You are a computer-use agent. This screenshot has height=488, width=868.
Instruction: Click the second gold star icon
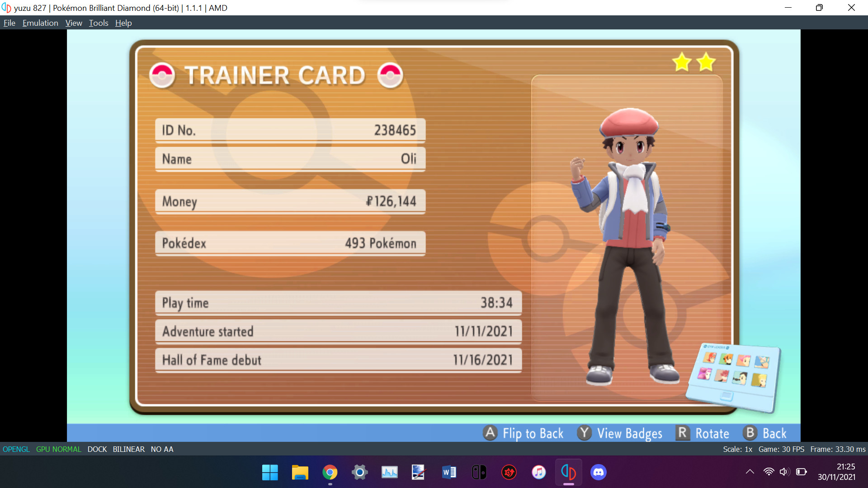point(705,62)
